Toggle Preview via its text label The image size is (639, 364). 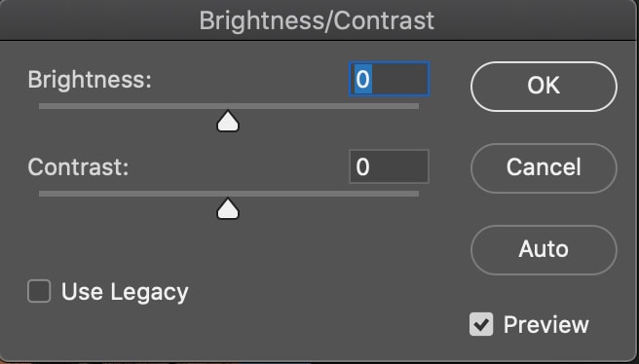pyautogui.click(x=546, y=325)
